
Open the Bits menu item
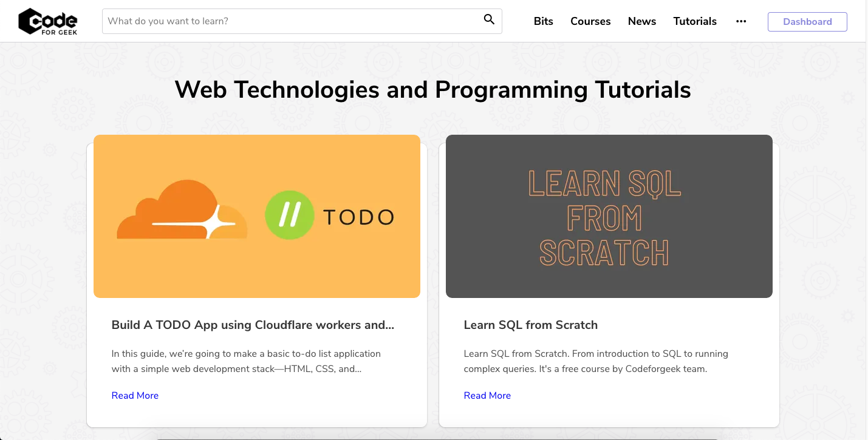[x=544, y=21]
